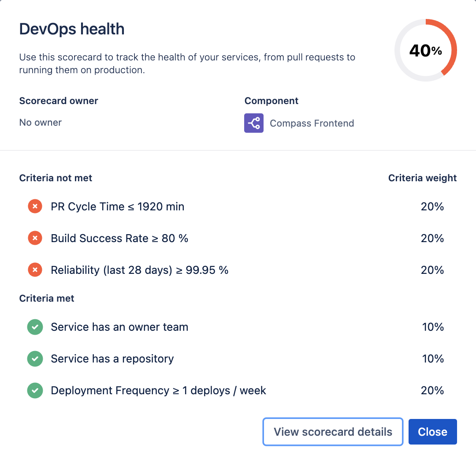Click the failed icon beside Build Success Rate
The height and width of the screenshot is (456, 476).
[x=35, y=238]
